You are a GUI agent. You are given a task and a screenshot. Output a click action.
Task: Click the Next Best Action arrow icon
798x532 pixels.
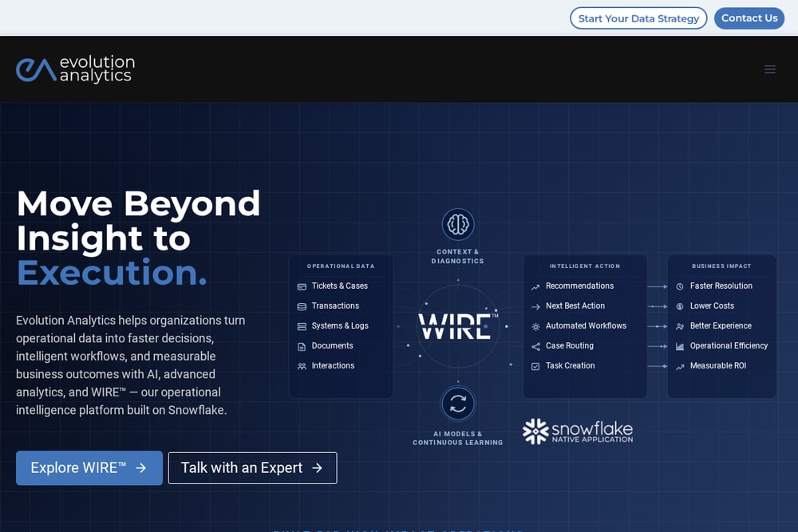point(535,307)
